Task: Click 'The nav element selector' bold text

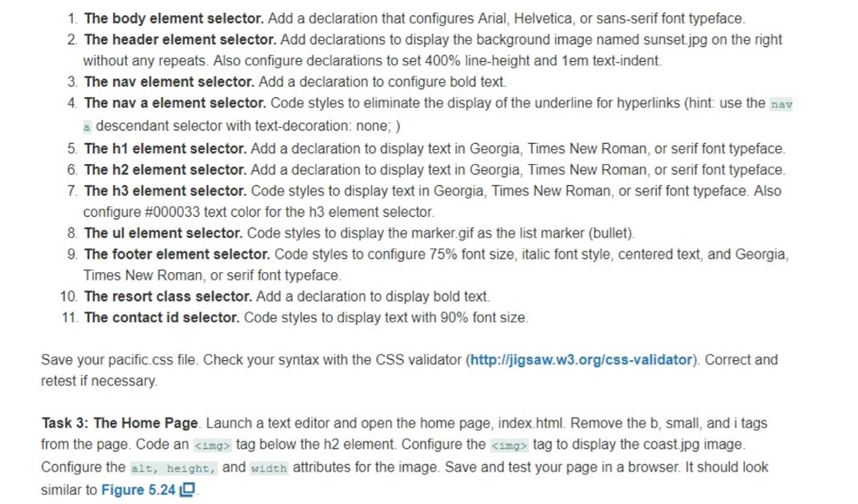Action: (x=169, y=82)
